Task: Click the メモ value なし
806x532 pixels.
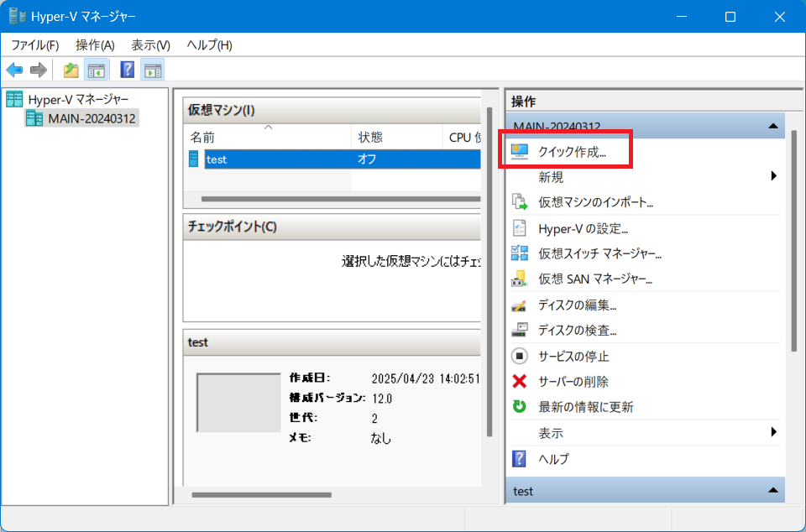Action: click(381, 438)
